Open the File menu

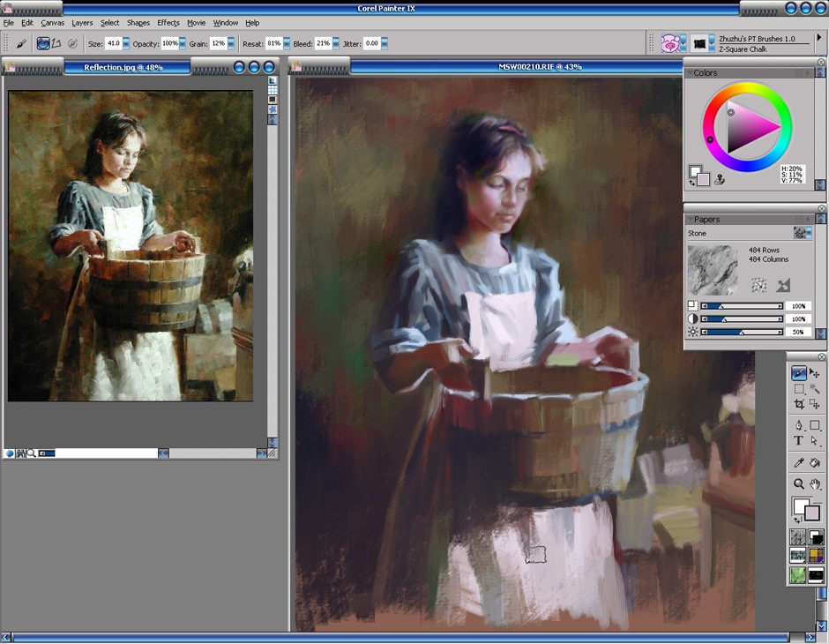pos(9,23)
